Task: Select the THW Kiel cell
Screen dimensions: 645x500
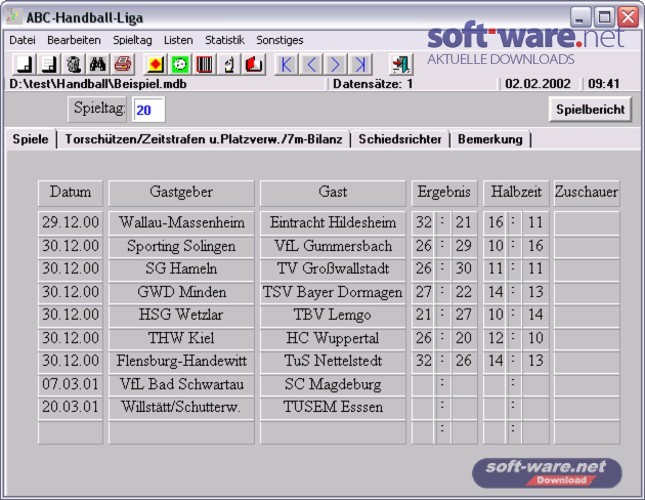Action: 181,338
